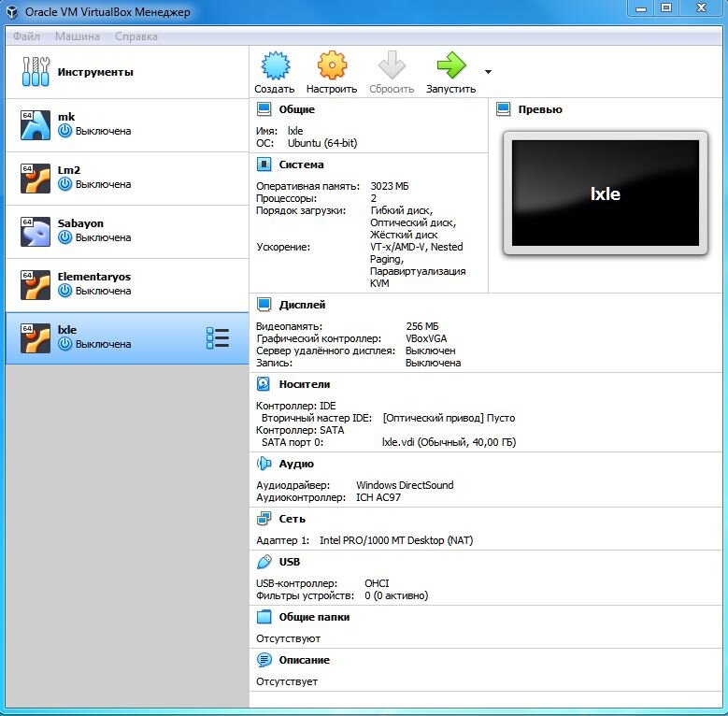Screen dimensions: 728x716
Task: Open the Общие section header link
Action: tap(296, 109)
